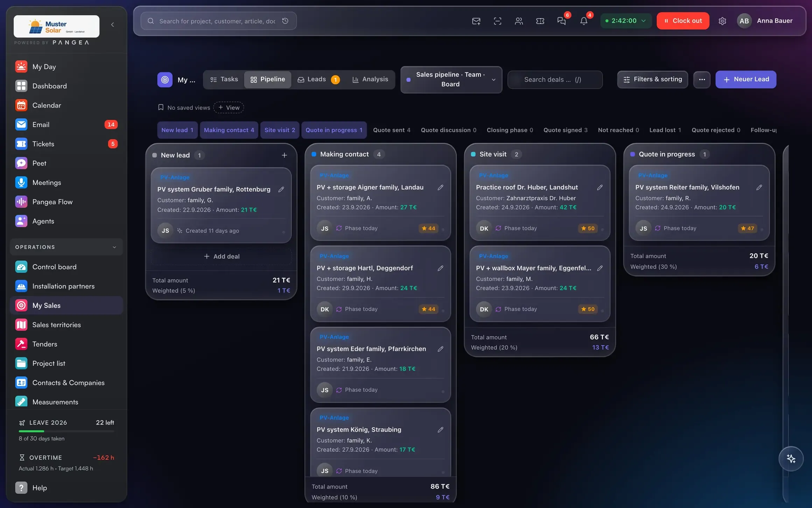Image resolution: width=812 pixels, height=508 pixels.
Task: Toggle the Quote signed phase filter chip
Action: pyautogui.click(x=565, y=130)
